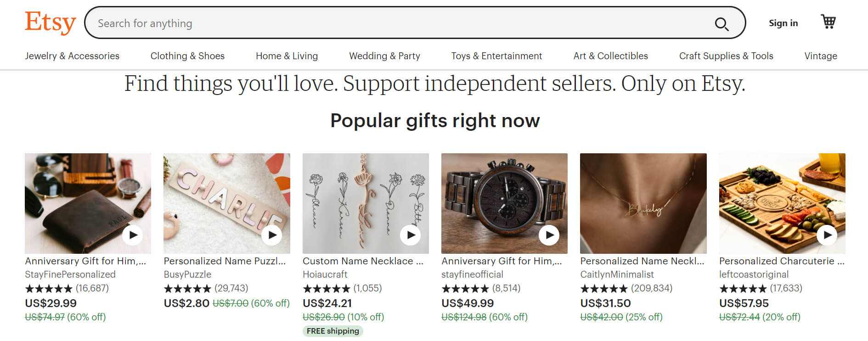Image resolution: width=868 pixels, height=341 pixels.
Task: Open the BusyPuzzle shop name link
Action: tap(187, 274)
